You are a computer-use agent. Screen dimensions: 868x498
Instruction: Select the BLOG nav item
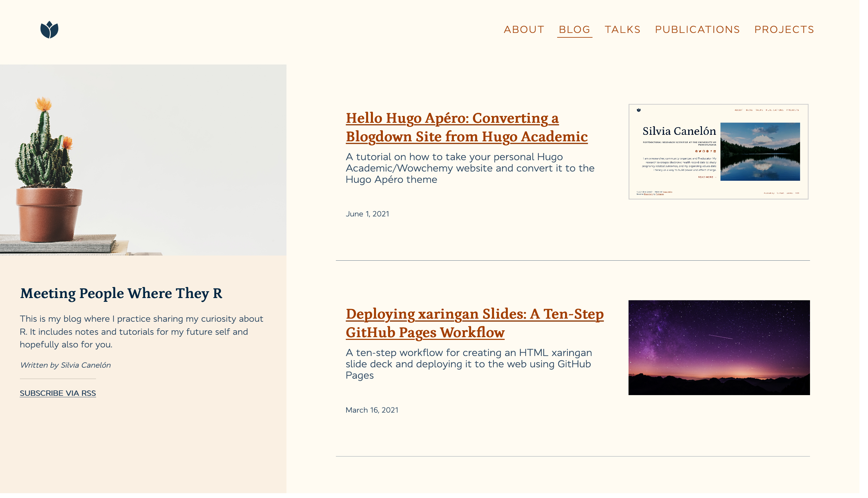(x=574, y=30)
